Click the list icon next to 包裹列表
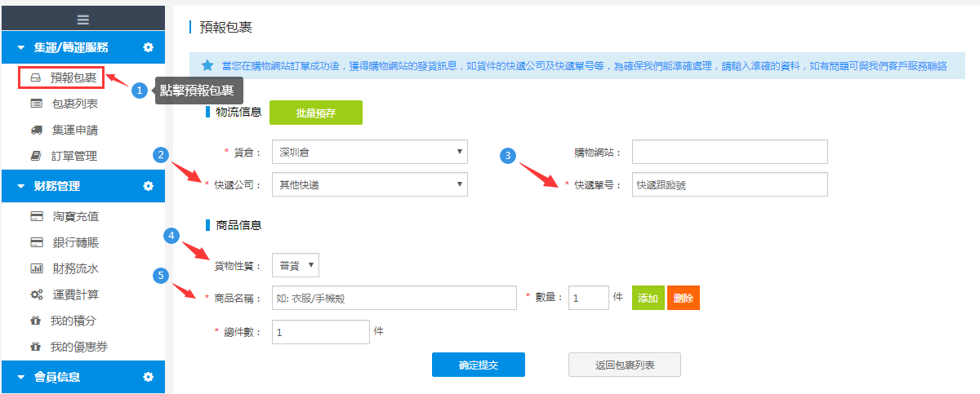Viewport: 980px width, 394px height. pyautogui.click(x=37, y=104)
